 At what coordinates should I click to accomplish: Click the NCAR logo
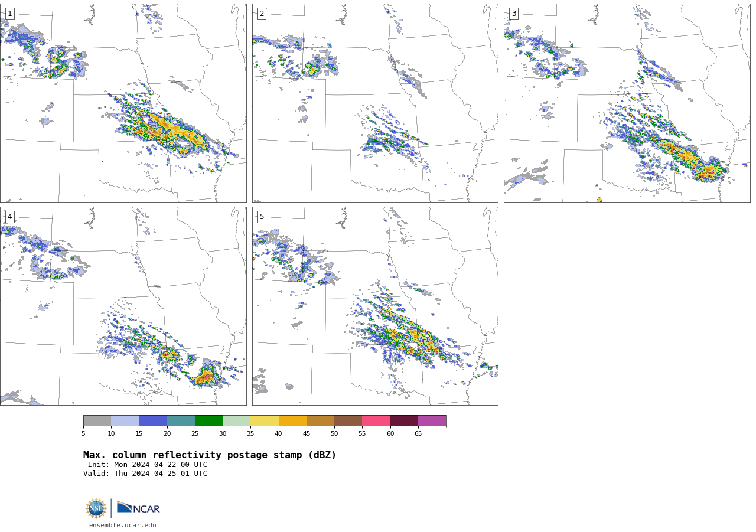click(x=138, y=508)
